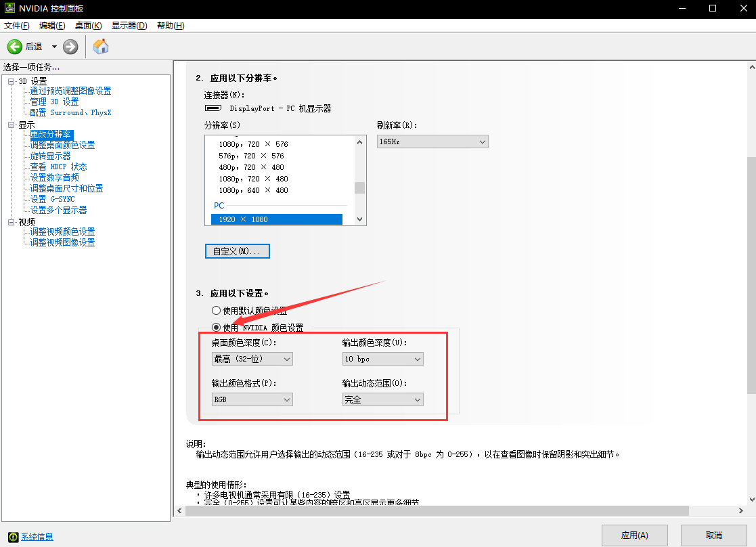The image size is (756, 547).
Task: Open the 桌面(K) menu
Action: click(x=88, y=26)
